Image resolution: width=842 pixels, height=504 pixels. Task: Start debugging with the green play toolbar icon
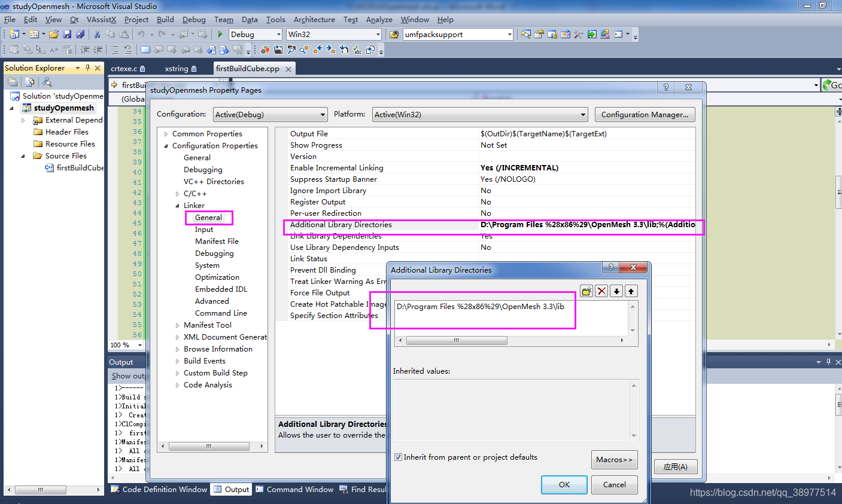coord(220,34)
